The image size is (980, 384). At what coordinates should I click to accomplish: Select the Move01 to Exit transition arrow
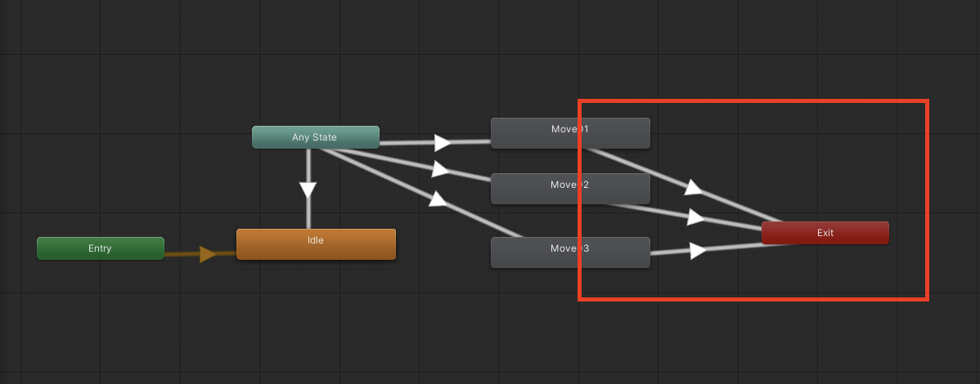click(x=693, y=188)
